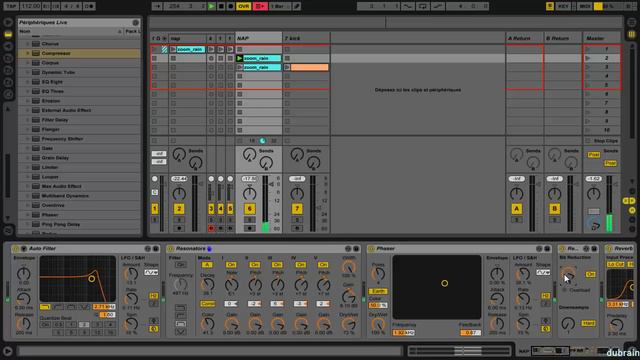Sort browser by the Nom column header
This screenshot has height=360, width=640.
71,31
